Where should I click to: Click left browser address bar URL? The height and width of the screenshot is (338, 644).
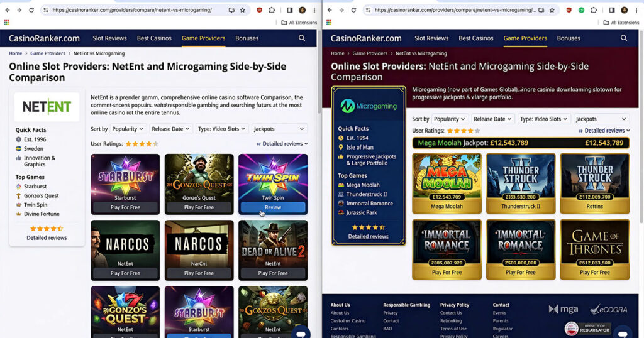(x=132, y=10)
